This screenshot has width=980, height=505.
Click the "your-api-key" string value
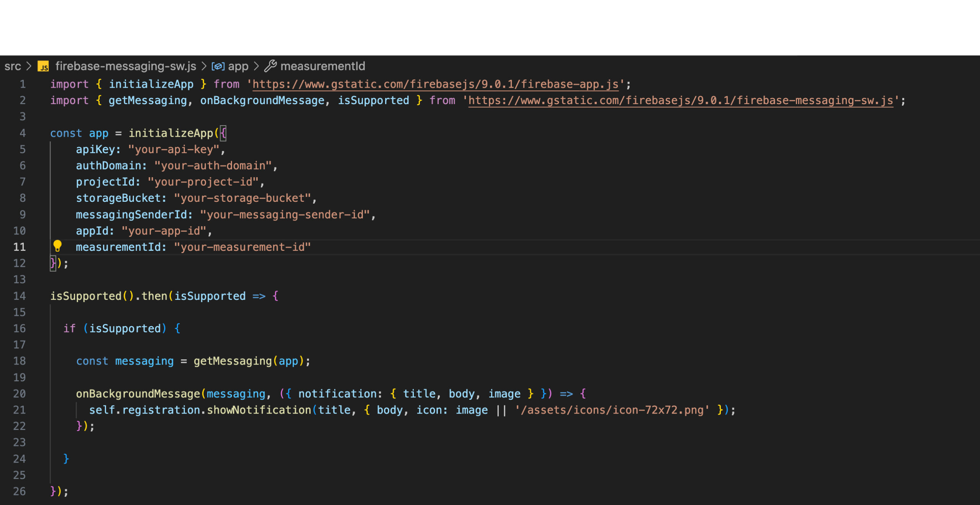click(x=174, y=149)
